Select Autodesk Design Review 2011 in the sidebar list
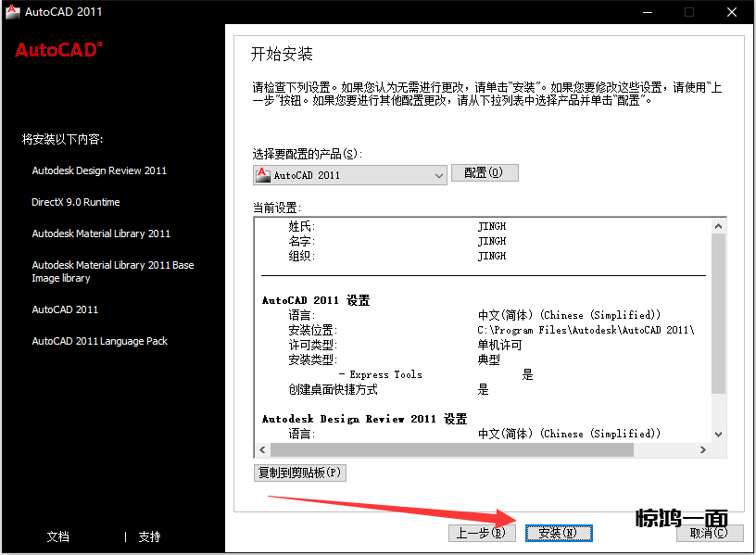The width and height of the screenshot is (756, 555). [x=99, y=170]
